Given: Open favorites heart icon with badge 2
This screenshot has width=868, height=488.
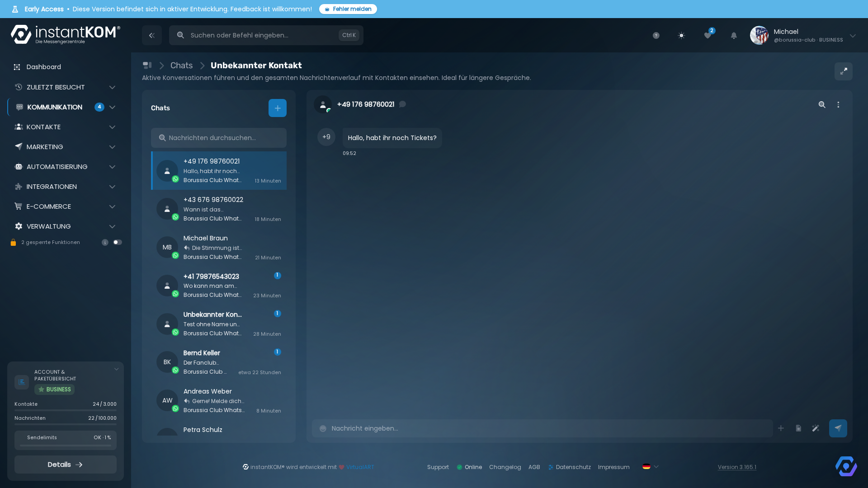Looking at the screenshot, I should tap(708, 35).
